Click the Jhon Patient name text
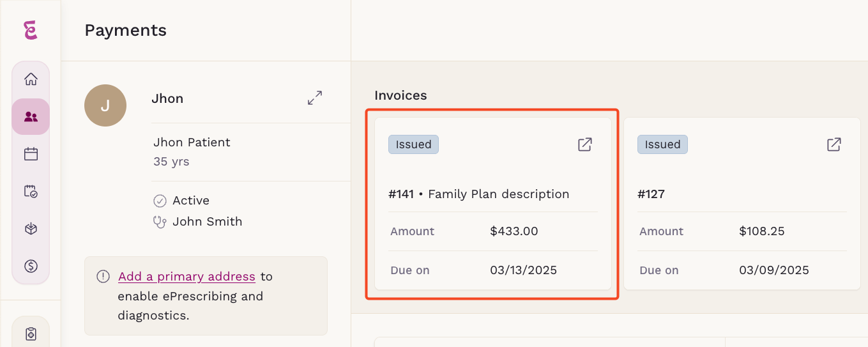Image resolution: width=868 pixels, height=347 pixels. click(192, 143)
